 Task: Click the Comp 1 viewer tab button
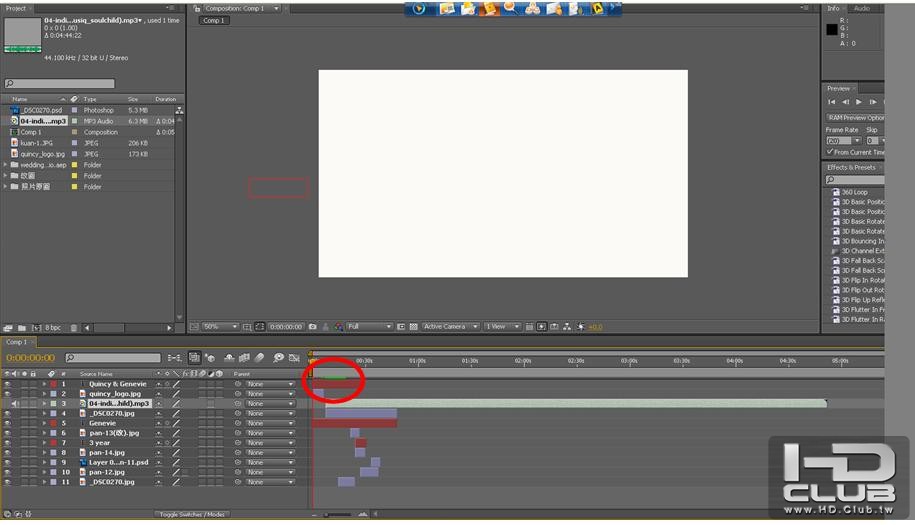[214, 20]
